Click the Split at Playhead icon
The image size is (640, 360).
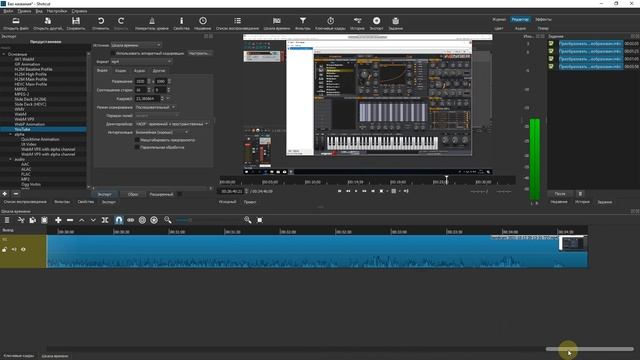coord(105,220)
